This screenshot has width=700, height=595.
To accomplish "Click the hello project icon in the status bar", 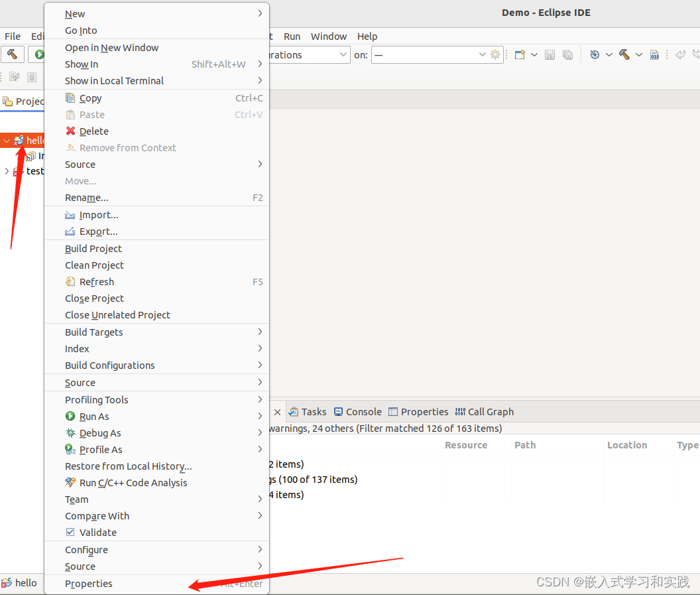I will click(6, 583).
